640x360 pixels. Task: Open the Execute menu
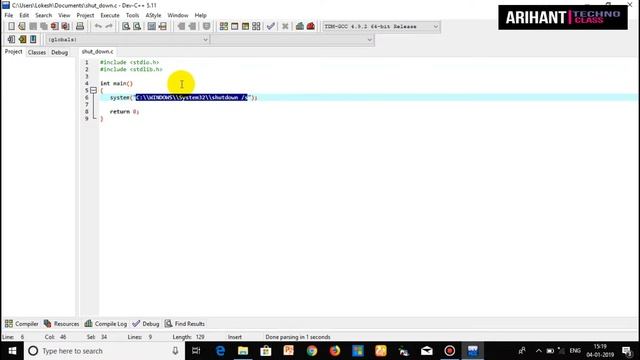[x=110, y=15]
